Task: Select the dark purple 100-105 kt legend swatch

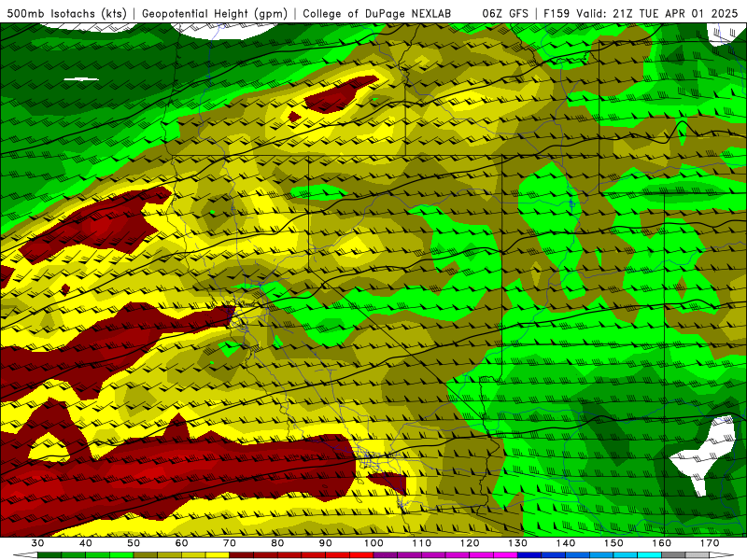Action: tap(386, 555)
